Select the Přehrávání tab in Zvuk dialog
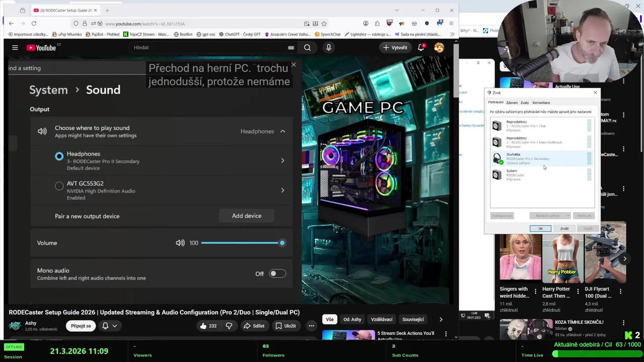 (496, 103)
